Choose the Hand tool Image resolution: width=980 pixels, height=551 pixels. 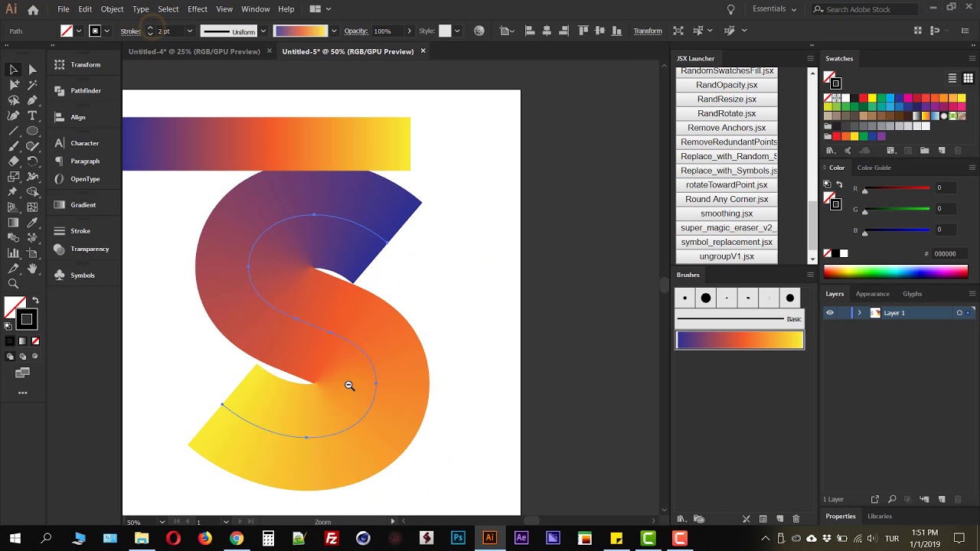click(x=32, y=269)
